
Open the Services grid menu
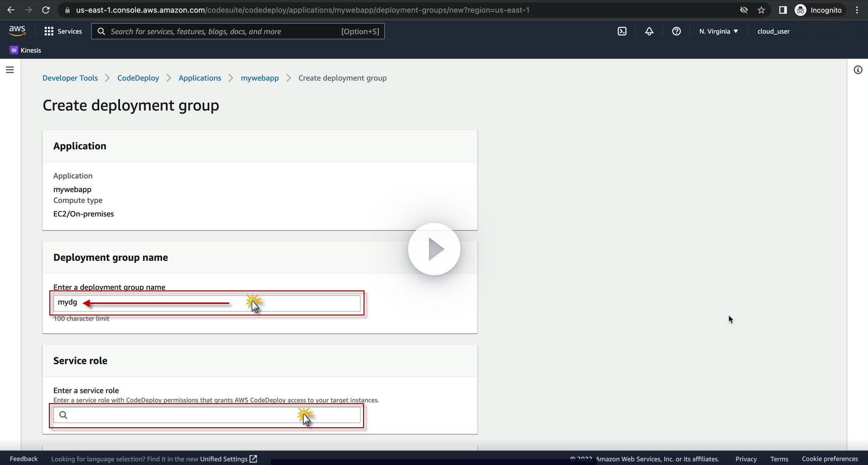click(x=63, y=31)
